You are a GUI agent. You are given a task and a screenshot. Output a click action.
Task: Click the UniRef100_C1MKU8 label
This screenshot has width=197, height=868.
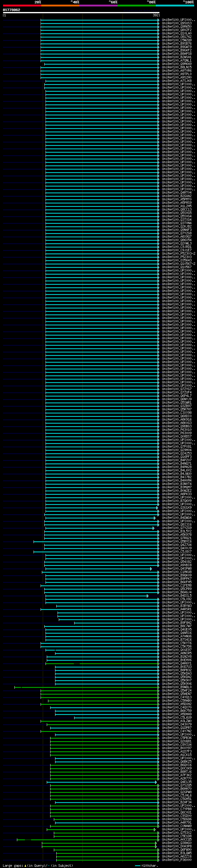[x=177, y=572]
